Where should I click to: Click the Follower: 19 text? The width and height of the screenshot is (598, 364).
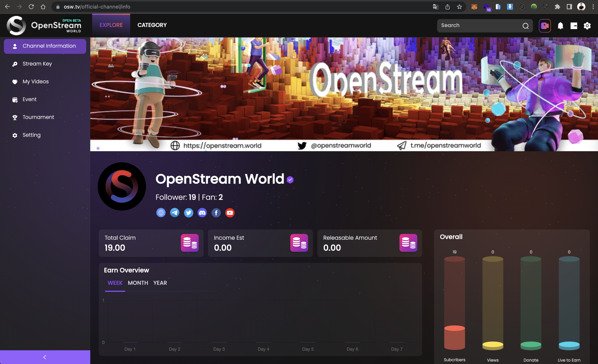[x=176, y=197]
